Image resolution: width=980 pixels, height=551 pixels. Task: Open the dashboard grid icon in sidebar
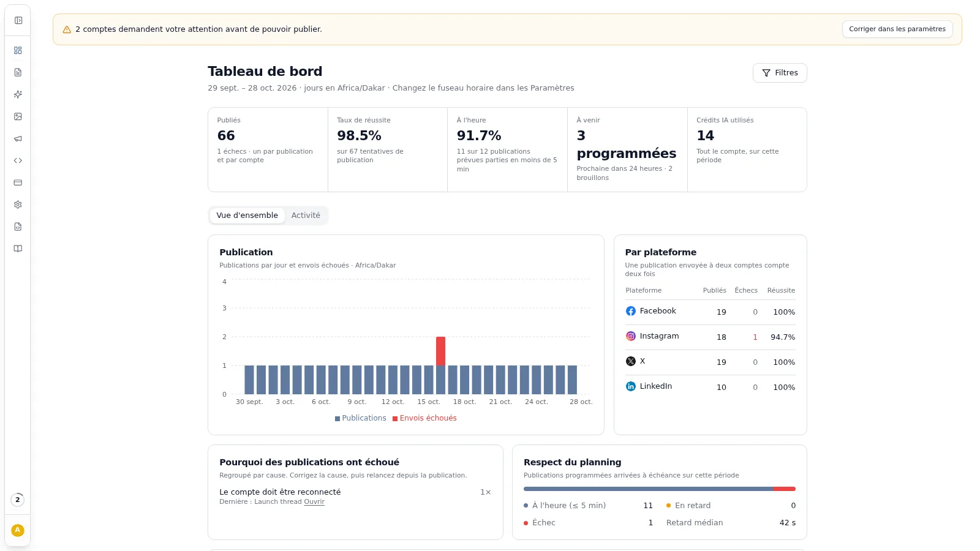point(18,50)
